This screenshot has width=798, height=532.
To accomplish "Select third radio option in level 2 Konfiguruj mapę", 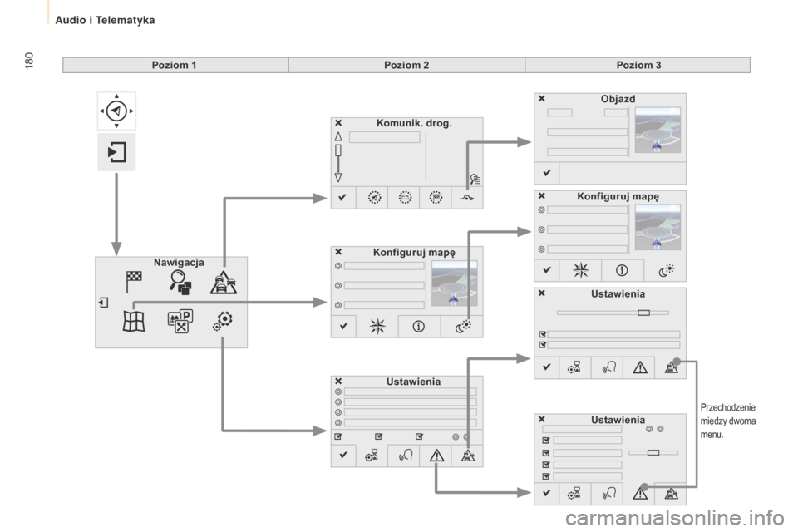I will (x=338, y=305).
